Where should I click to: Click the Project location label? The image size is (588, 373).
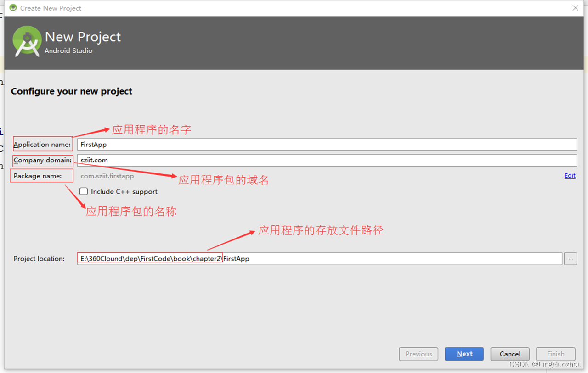tap(39, 259)
